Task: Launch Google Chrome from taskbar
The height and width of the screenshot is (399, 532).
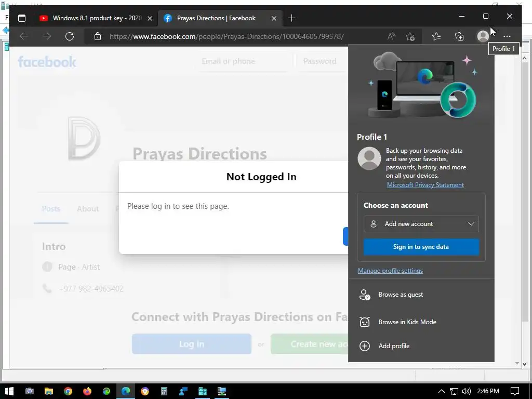Action: tap(68, 391)
